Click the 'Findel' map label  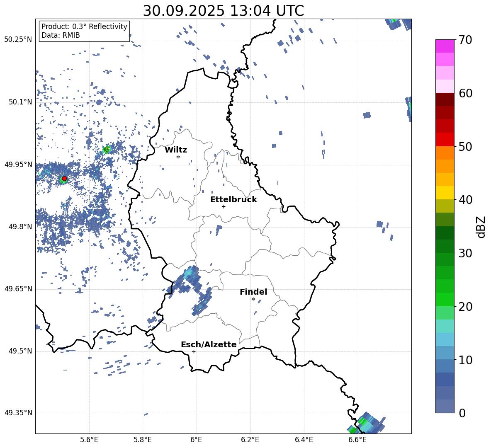pyautogui.click(x=253, y=292)
